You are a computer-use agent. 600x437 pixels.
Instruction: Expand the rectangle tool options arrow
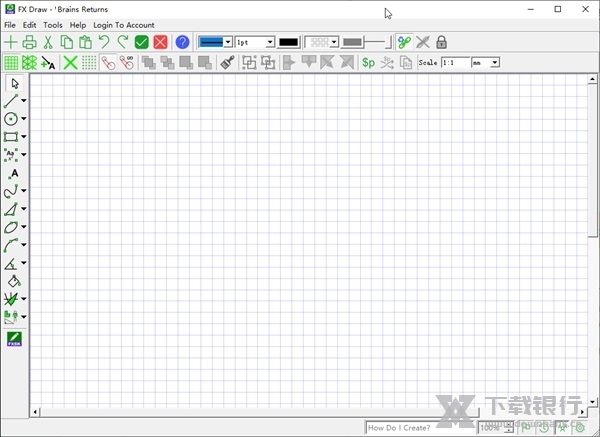click(x=24, y=137)
